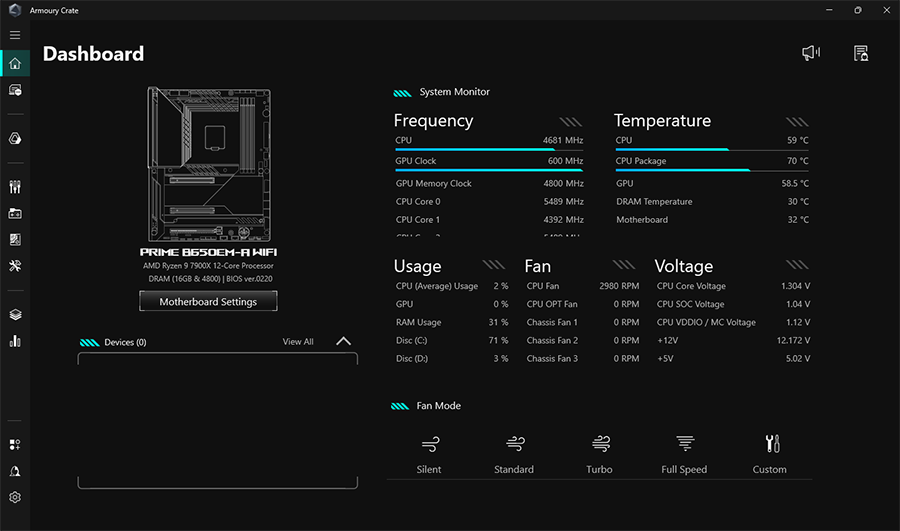Image resolution: width=900 pixels, height=531 pixels.
Task: Click the Voltage heading
Action: click(684, 266)
